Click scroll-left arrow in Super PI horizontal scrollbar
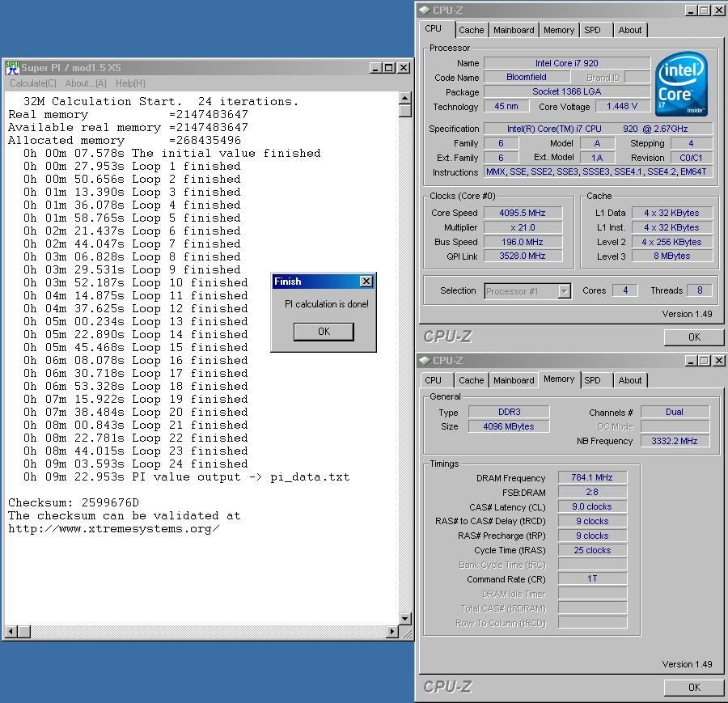Screen dimensions: 728x703 (11, 631)
